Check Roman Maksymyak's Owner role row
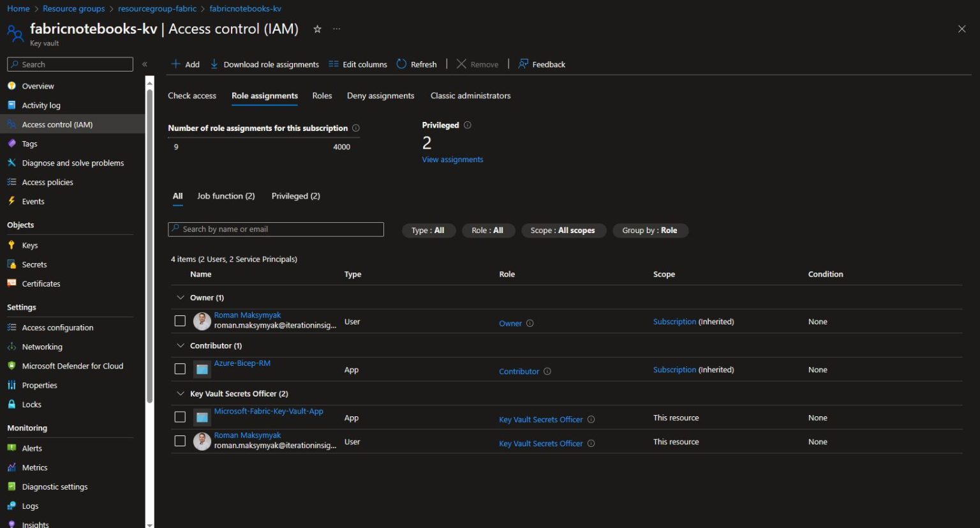The image size is (980, 528). pyautogui.click(x=180, y=321)
